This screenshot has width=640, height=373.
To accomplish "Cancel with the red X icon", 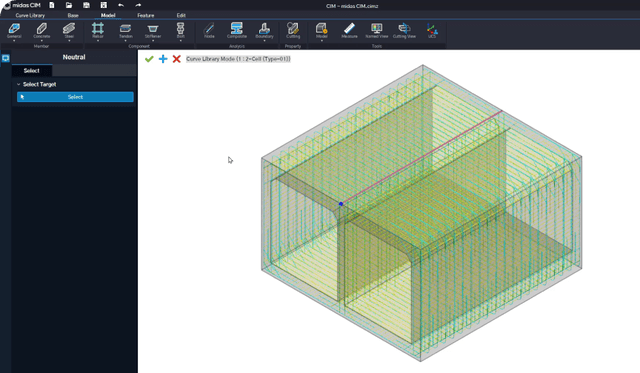I will tap(176, 59).
